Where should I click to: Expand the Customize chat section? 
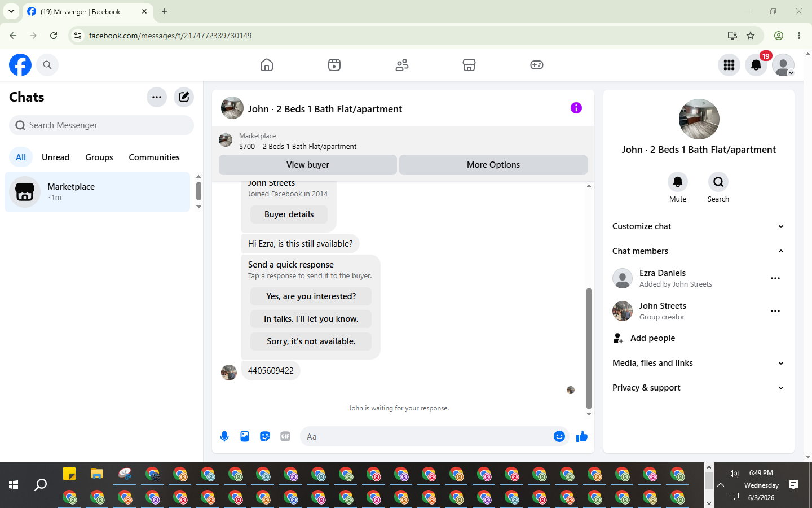699,226
